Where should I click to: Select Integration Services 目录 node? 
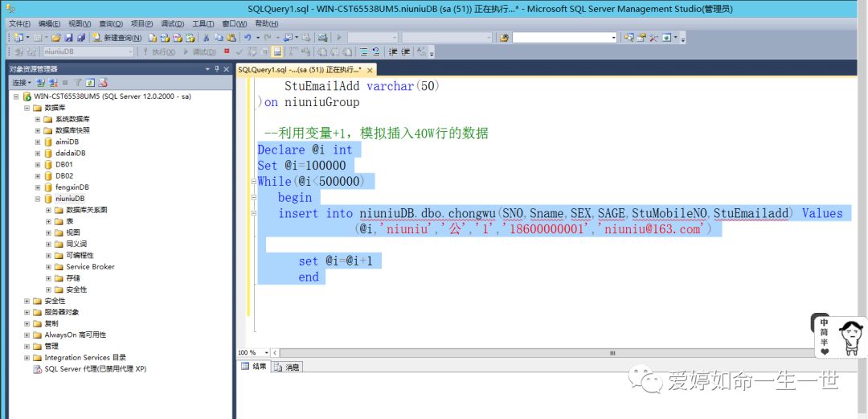[85, 358]
